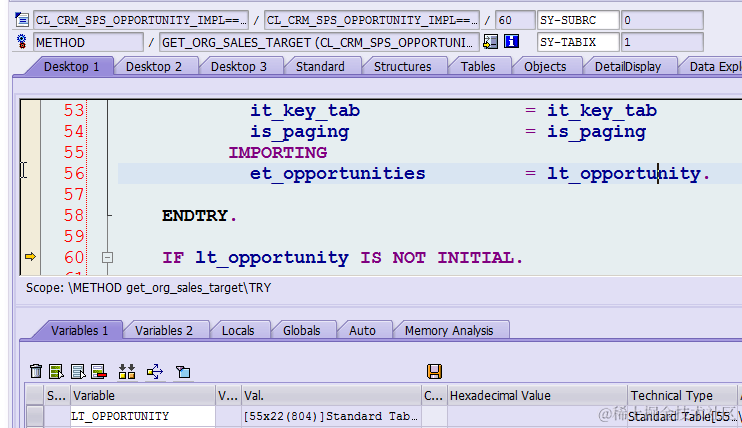Screen dimensions: 742x428
Task: Click the call stack icon beside the class field
Action: pos(22,20)
